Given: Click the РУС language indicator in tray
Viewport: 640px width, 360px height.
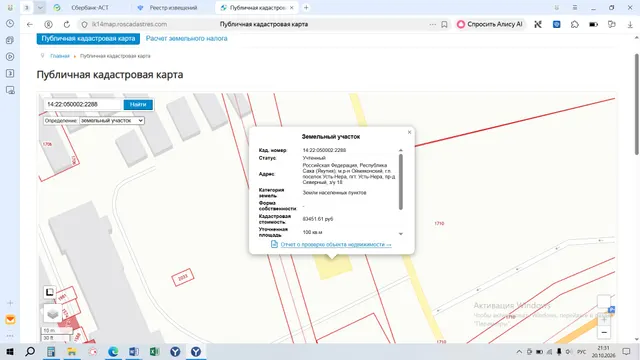Looking at the screenshot, I should (582, 352).
